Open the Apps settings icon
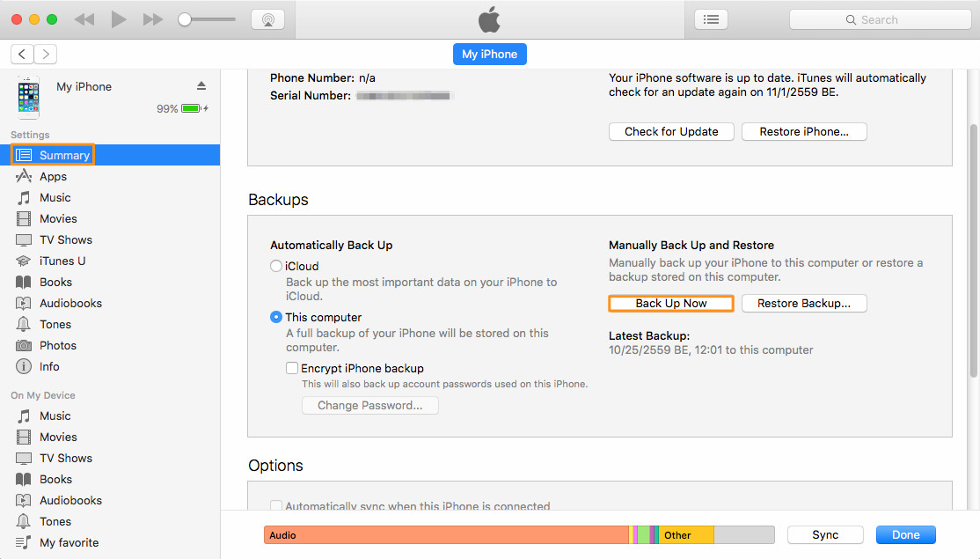 [24, 176]
